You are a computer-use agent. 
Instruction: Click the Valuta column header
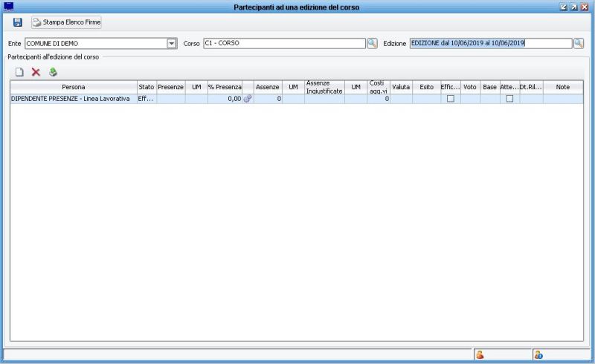[401, 87]
